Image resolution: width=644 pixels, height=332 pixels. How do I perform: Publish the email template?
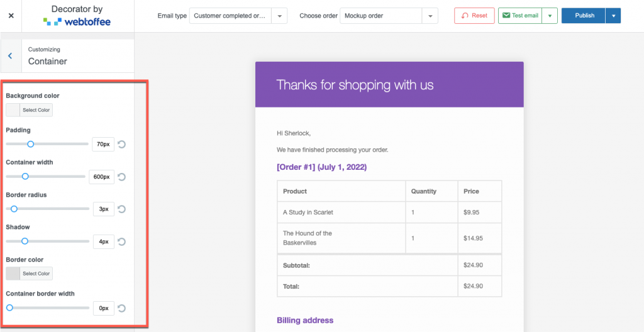tap(584, 16)
